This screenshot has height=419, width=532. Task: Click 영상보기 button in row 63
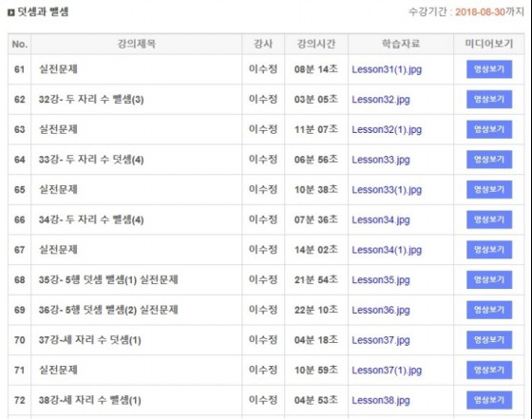coord(489,129)
